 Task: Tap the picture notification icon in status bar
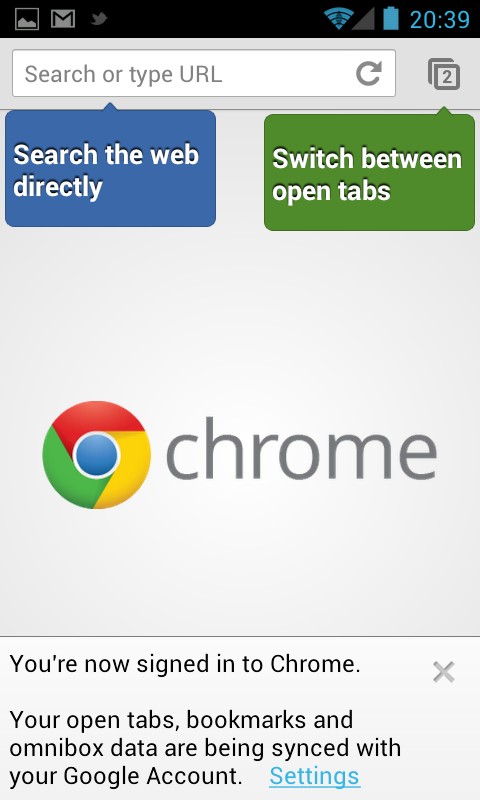pos(27,19)
